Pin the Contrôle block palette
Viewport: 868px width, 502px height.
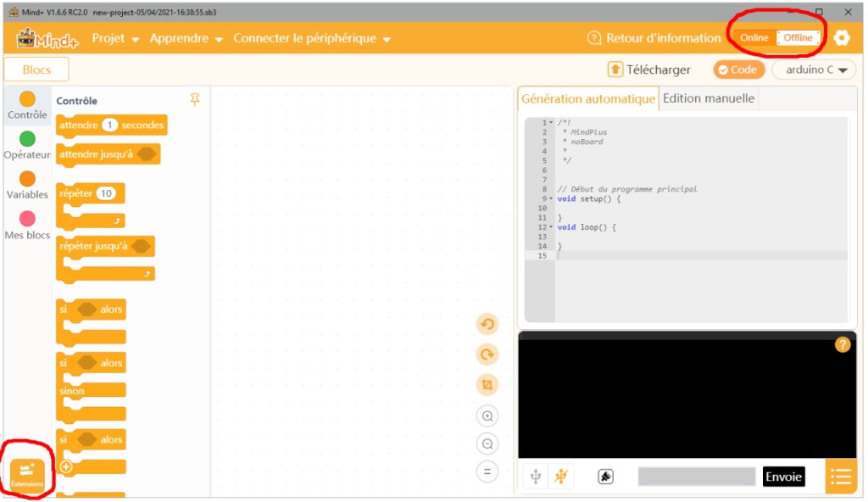click(195, 100)
